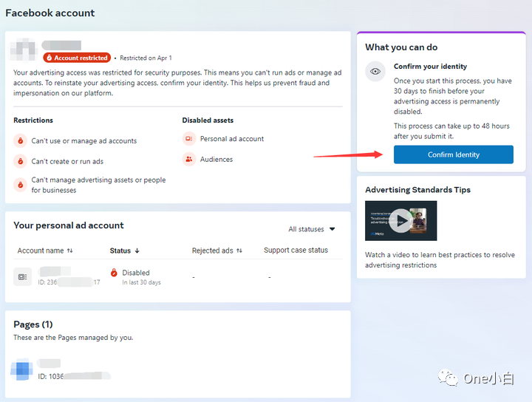The width and height of the screenshot is (532, 402).
Task: Click the Personal ad account asset icon
Action: (x=189, y=138)
